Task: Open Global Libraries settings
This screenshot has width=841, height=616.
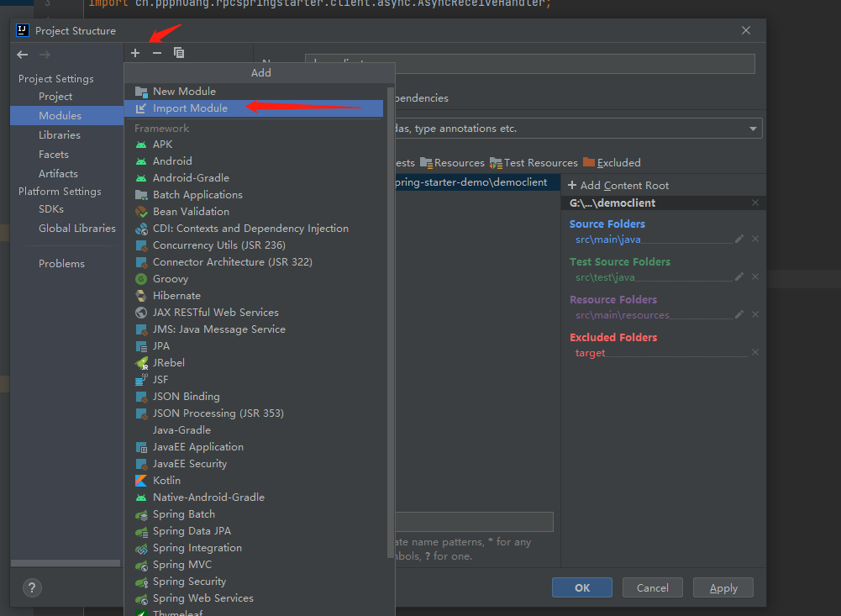Action: pyautogui.click(x=67, y=229)
